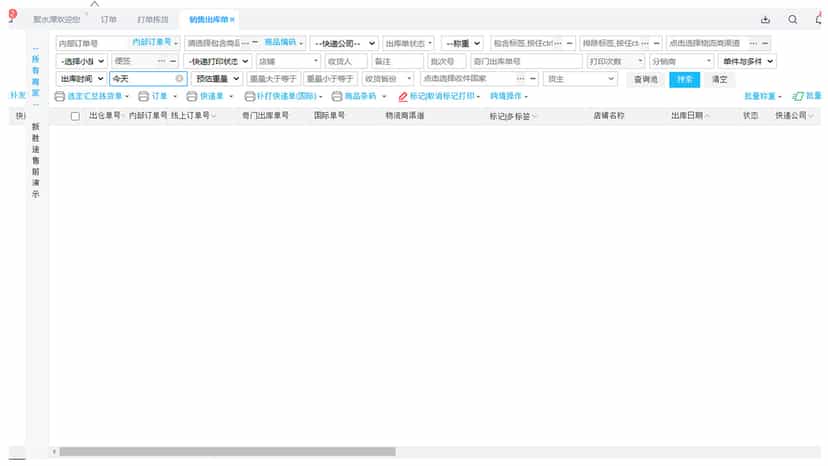
Task: Close the 销售出库单 tab
Action: 232,20
